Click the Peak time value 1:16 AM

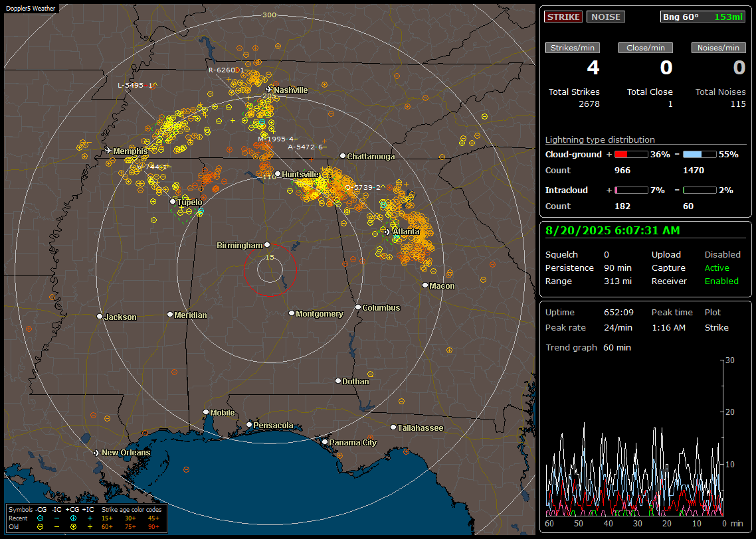point(668,327)
